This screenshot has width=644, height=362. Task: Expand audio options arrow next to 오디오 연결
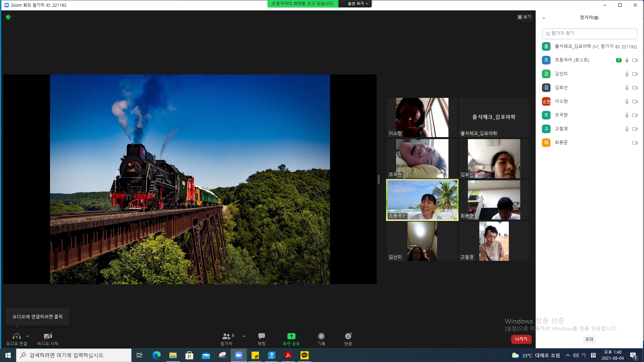point(28,336)
